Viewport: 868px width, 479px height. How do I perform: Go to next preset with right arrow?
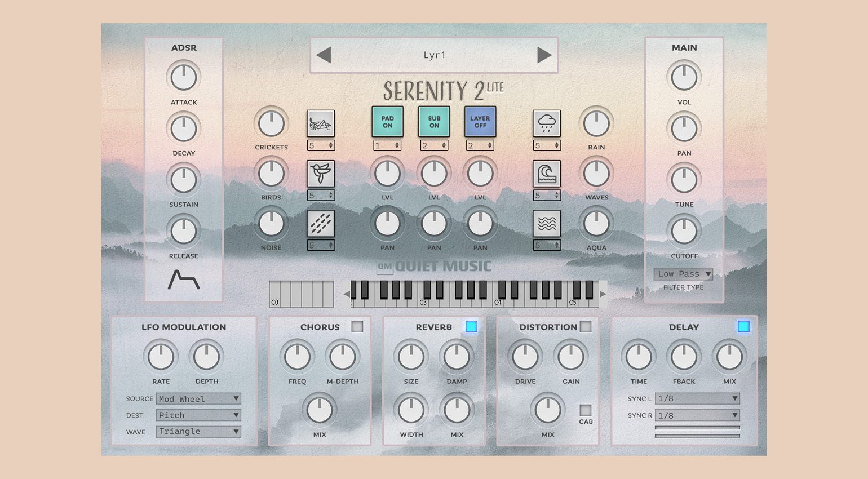tap(544, 55)
